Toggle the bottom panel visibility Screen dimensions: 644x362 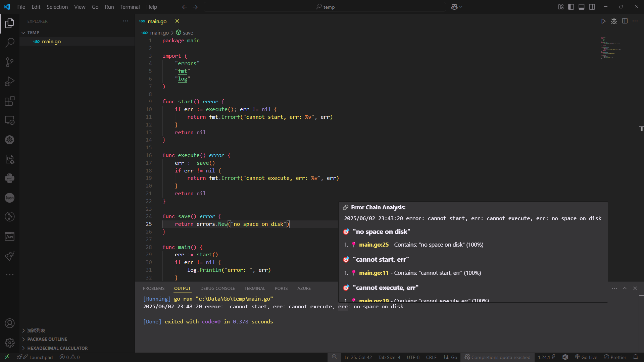tap(582, 7)
